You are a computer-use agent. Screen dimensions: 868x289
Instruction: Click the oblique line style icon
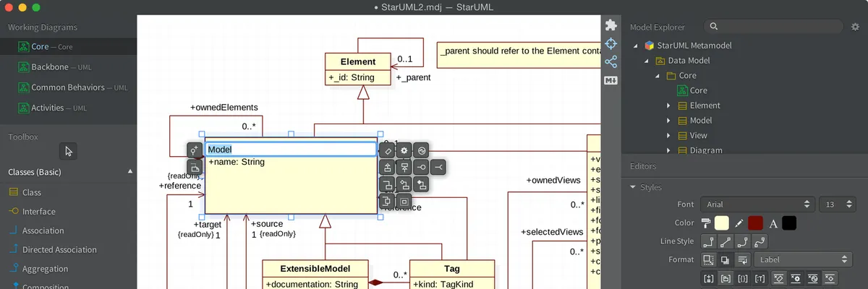point(726,241)
